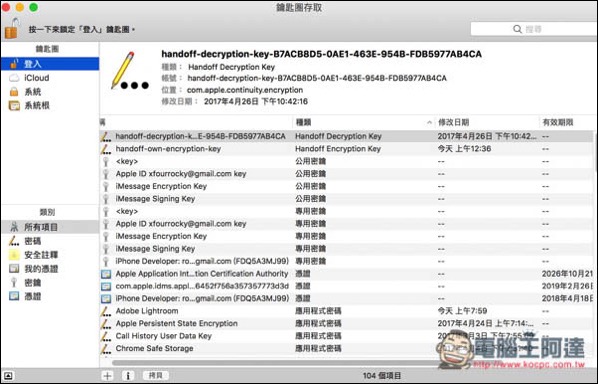Click the padlock icon to lock login keychain
The image size is (598, 384).
(x=12, y=29)
